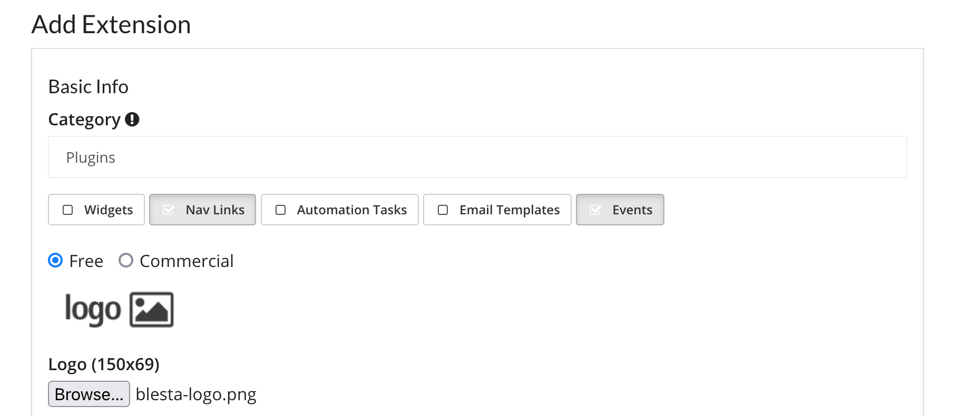This screenshot has height=416, width=980.
Task: Click the Email Templates button label
Action: (509, 210)
